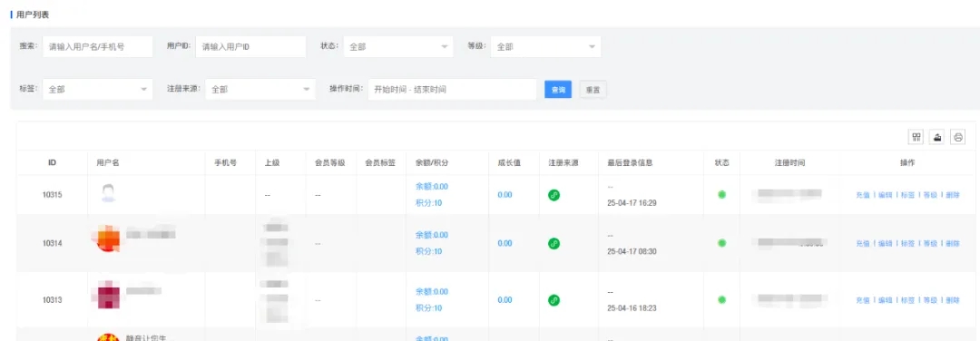Click the 余额/积分 column header
The image size is (980, 341).
coord(432,162)
